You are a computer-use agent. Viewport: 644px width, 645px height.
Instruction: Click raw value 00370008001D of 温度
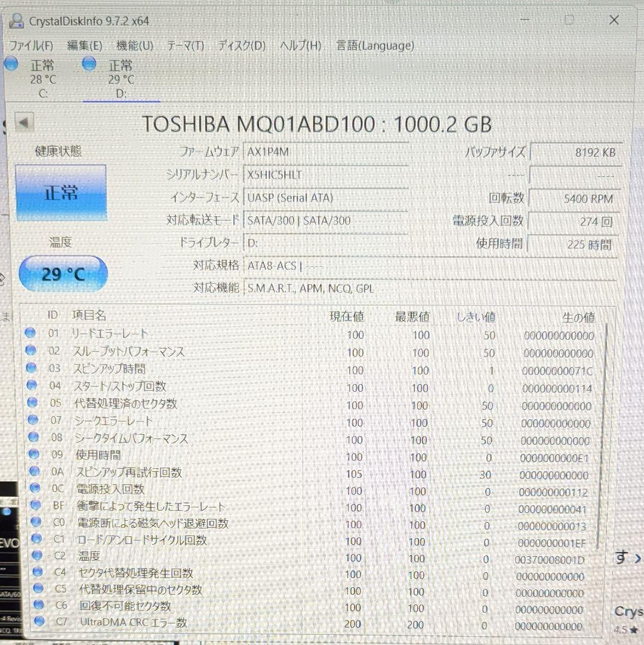(x=550, y=560)
